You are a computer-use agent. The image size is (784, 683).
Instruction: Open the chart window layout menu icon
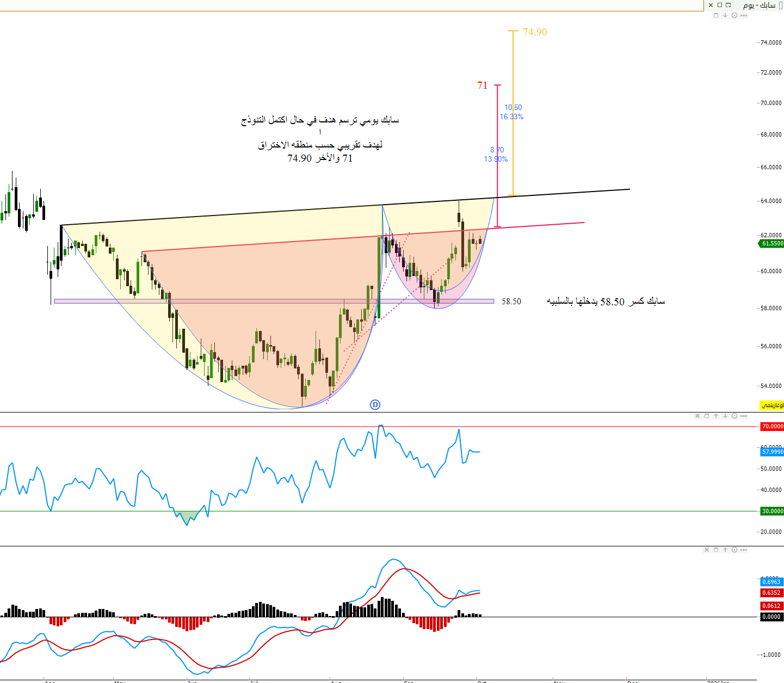pos(729,5)
